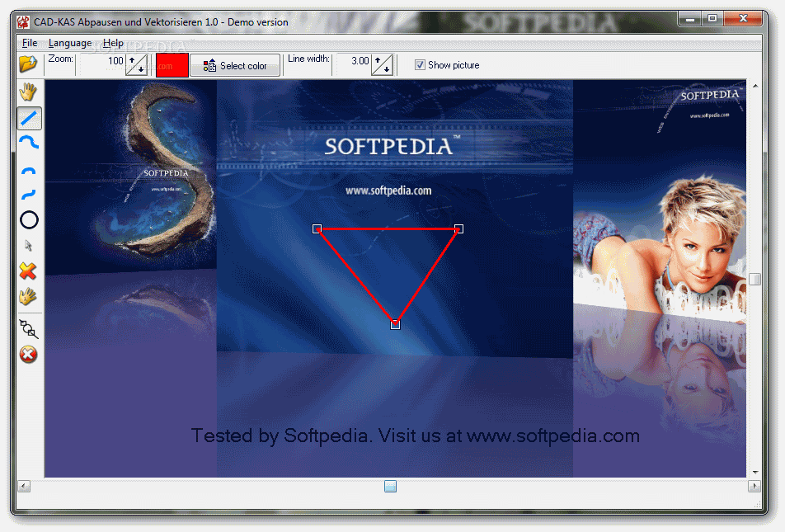
Task: Click the triangle's top-left vertex handle
Action: click(x=317, y=229)
